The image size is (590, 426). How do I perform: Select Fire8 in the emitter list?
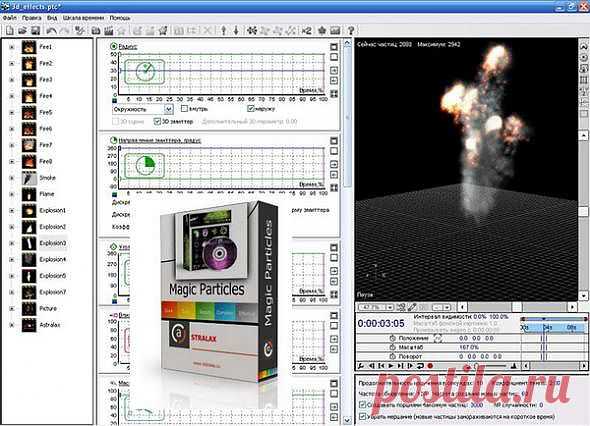46,161
